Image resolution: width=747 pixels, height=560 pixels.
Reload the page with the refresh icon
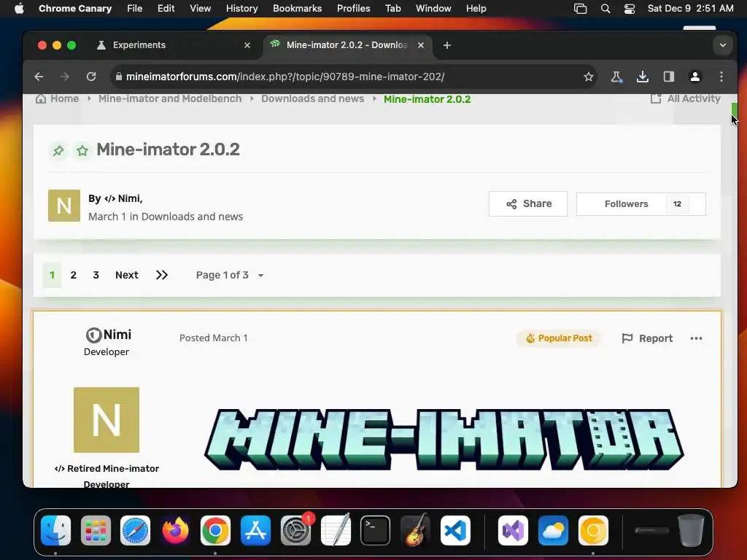[91, 77]
